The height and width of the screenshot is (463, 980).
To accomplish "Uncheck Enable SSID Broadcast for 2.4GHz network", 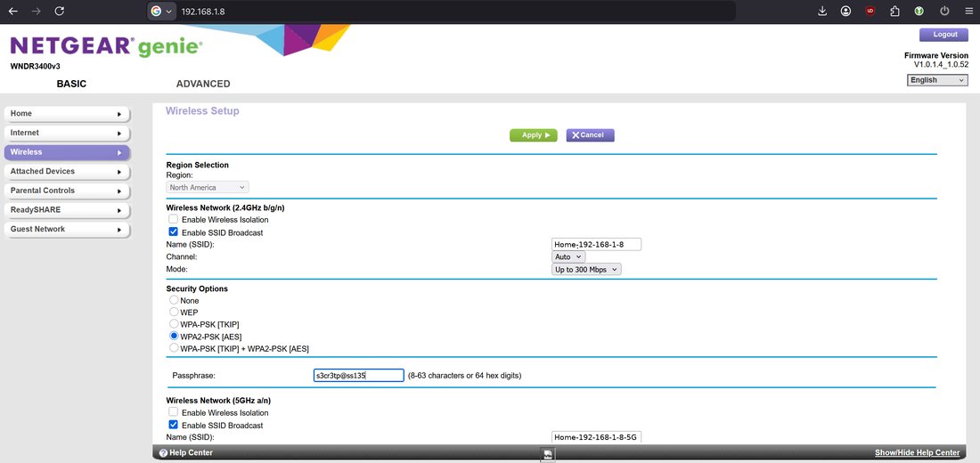I will [x=173, y=231].
